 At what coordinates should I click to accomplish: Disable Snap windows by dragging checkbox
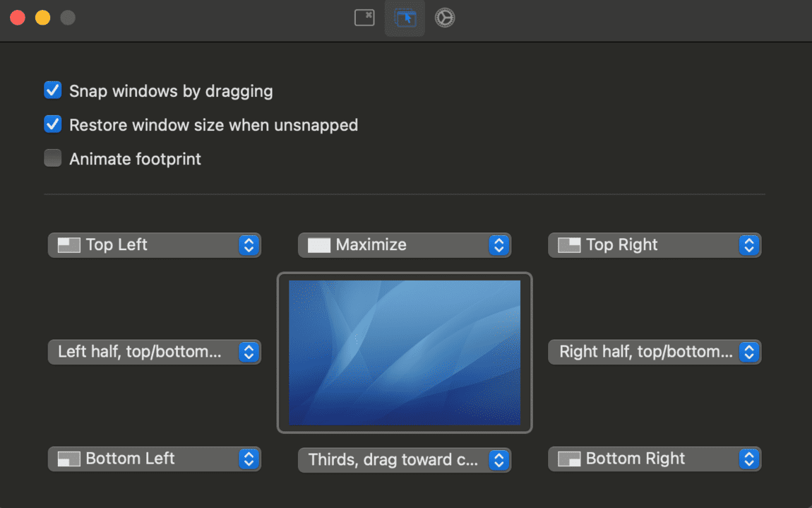(53, 90)
